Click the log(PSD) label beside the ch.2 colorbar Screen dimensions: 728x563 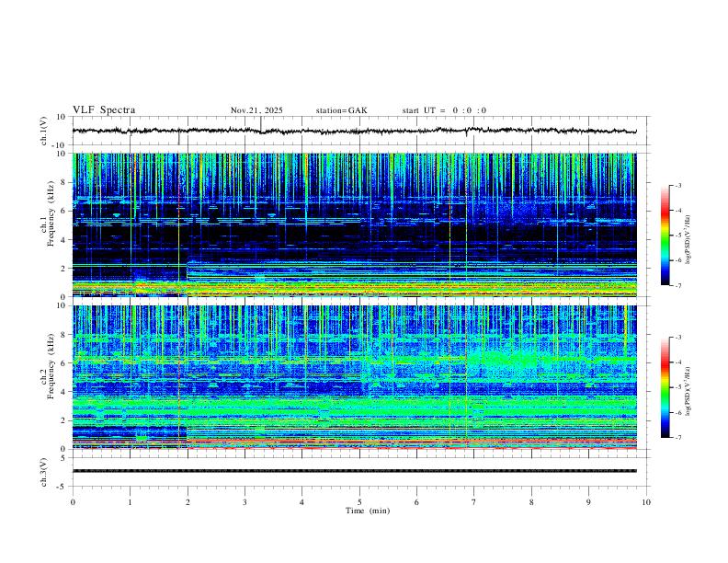[688, 392]
